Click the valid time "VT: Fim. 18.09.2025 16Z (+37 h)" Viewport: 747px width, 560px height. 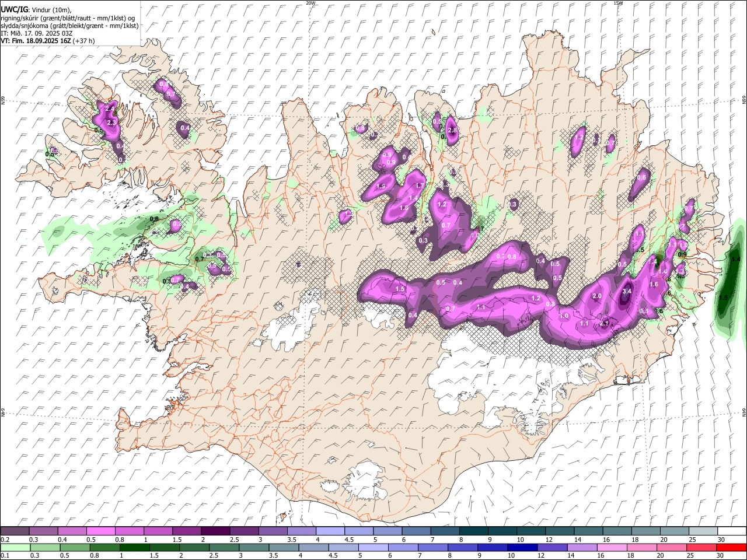tap(48, 41)
